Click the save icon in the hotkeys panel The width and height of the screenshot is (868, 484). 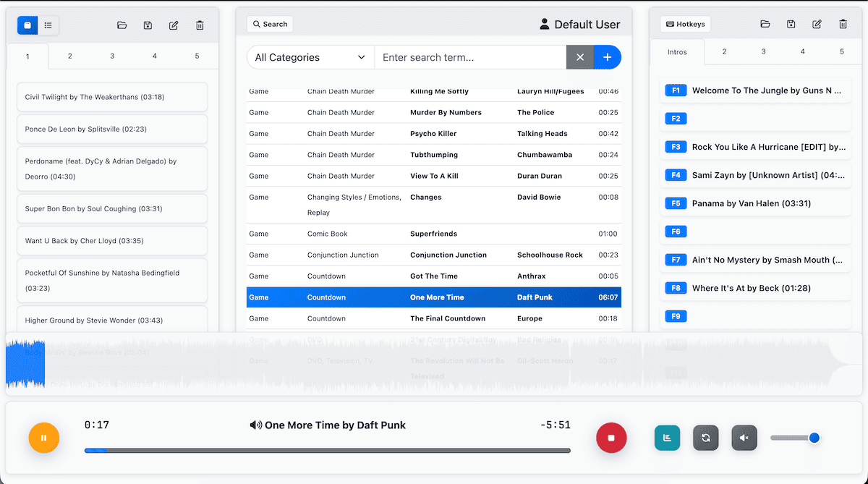coord(791,24)
